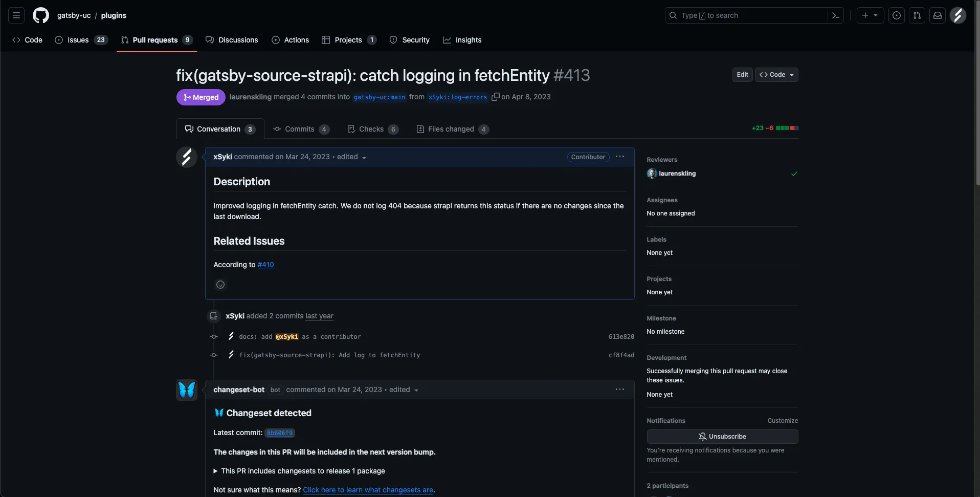Select the Conversation tab
This screenshot has width=980, height=497.
[x=220, y=129]
